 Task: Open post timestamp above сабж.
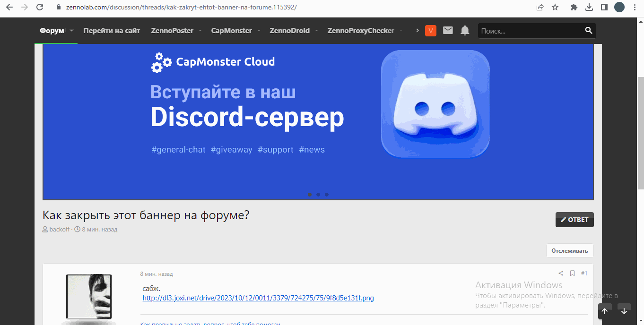tap(157, 274)
